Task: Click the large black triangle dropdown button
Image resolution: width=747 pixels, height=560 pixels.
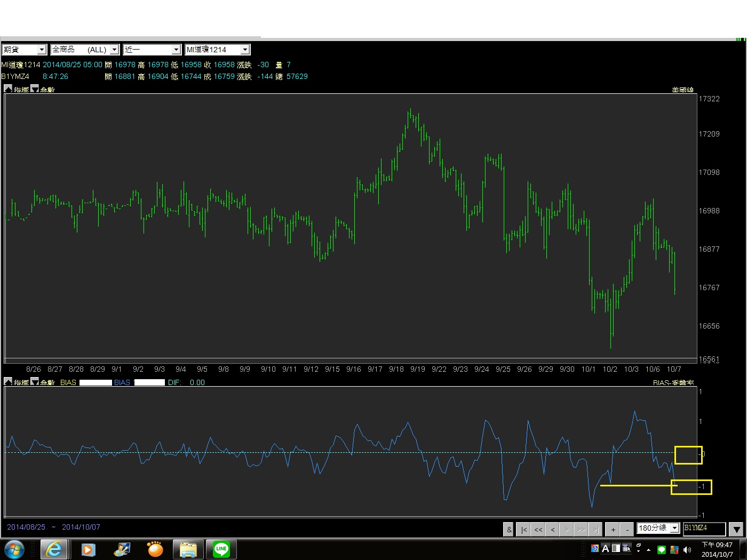Action: (736, 529)
